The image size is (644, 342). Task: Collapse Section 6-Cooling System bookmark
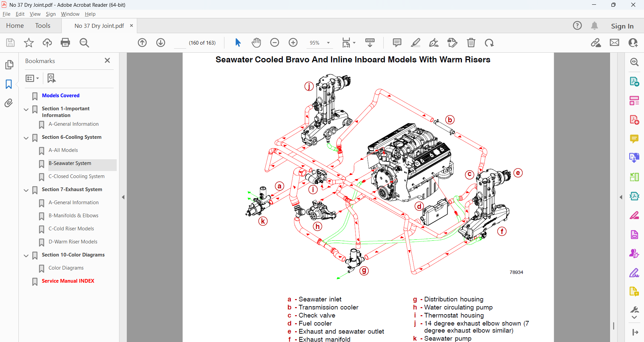(26, 138)
